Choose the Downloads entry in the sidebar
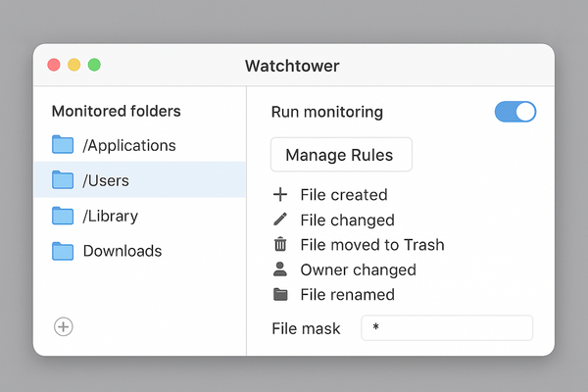The height and width of the screenshot is (392, 588). tap(122, 251)
